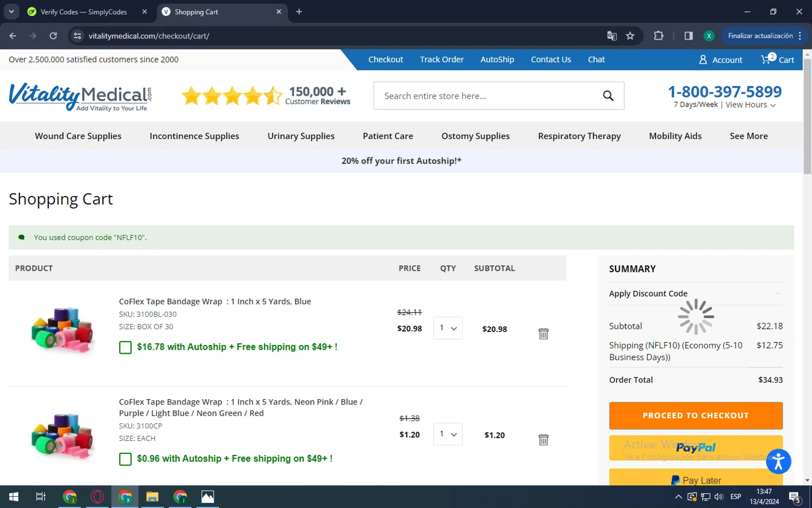The image size is (812, 508).
Task: Open Wound Care Supplies menu
Action: coord(78,136)
